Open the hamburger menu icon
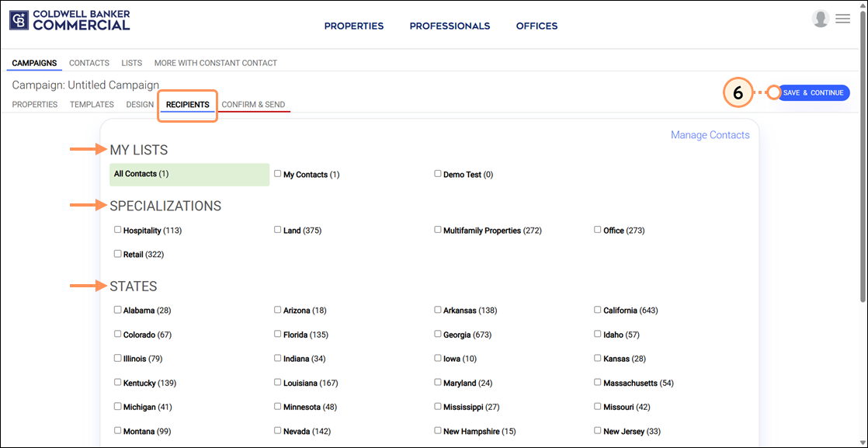The width and height of the screenshot is (868, 448). [x=842, y=18]
